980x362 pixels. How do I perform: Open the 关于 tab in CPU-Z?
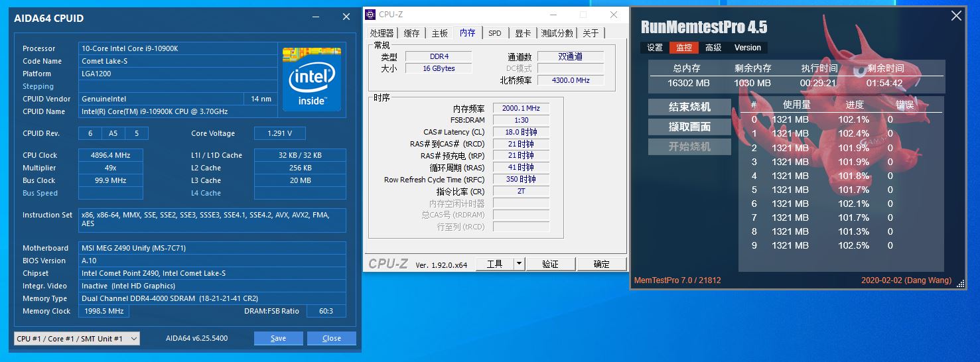coord(591,33)
